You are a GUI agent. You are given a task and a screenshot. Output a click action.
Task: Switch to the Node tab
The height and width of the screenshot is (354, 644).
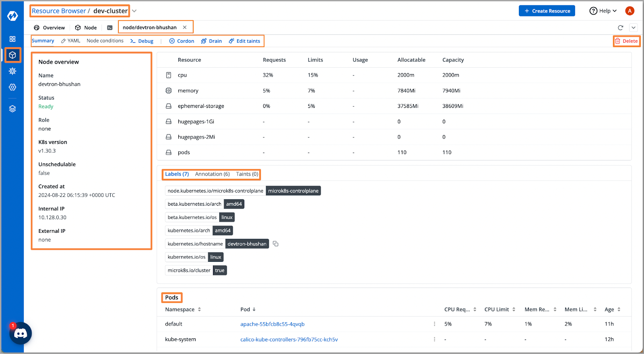86,28
